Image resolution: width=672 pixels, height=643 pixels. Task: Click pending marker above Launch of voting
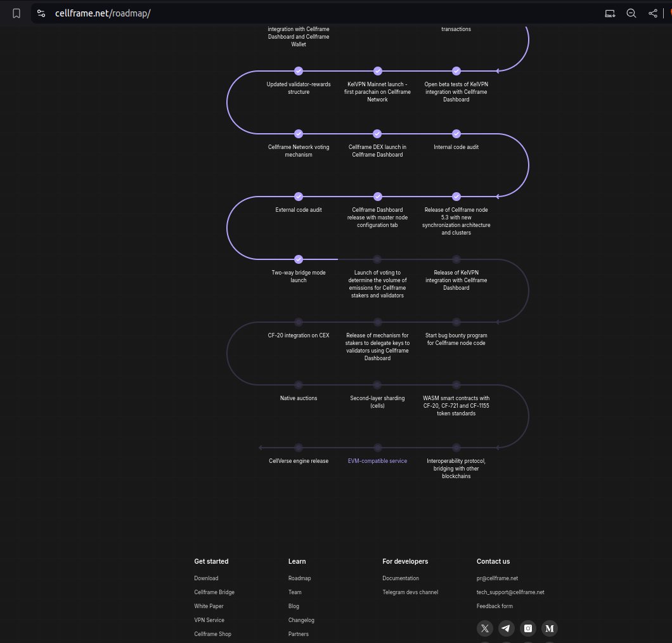(x=377, y=259)
